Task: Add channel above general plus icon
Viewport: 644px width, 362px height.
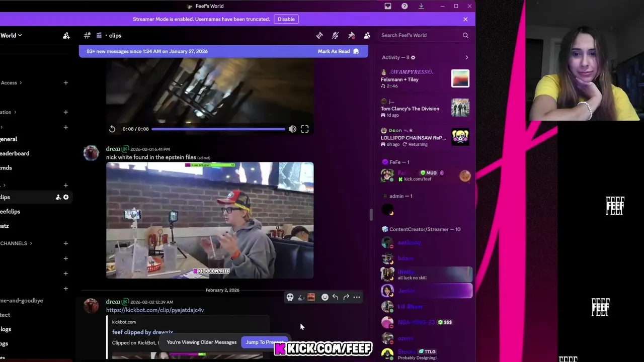Action: (x=66, y=127)
